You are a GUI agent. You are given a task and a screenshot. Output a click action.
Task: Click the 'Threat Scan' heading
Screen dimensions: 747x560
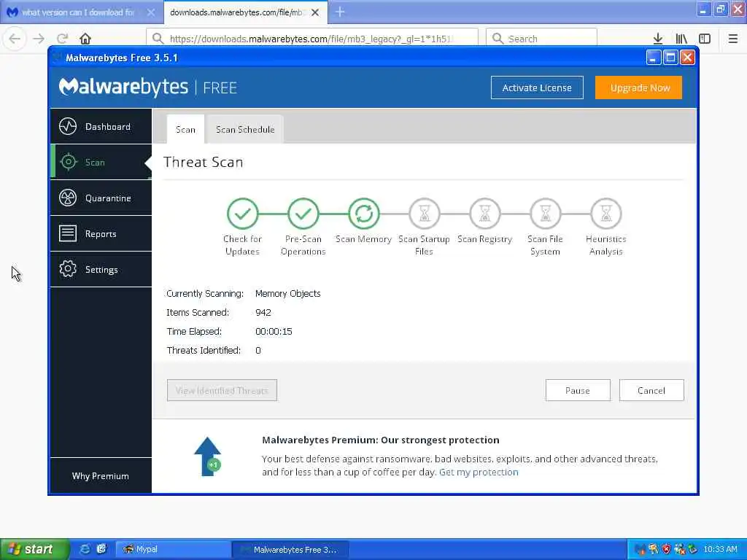pos(204,162)
